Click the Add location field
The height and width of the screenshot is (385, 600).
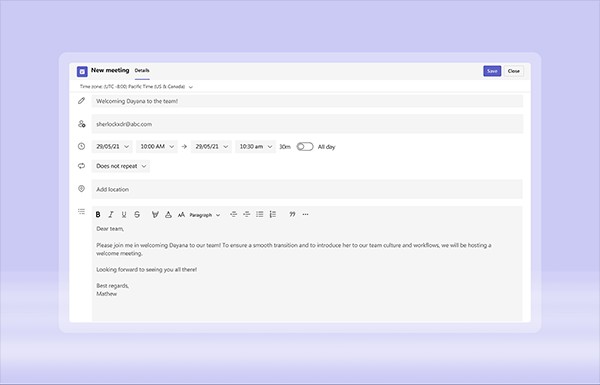307,189
